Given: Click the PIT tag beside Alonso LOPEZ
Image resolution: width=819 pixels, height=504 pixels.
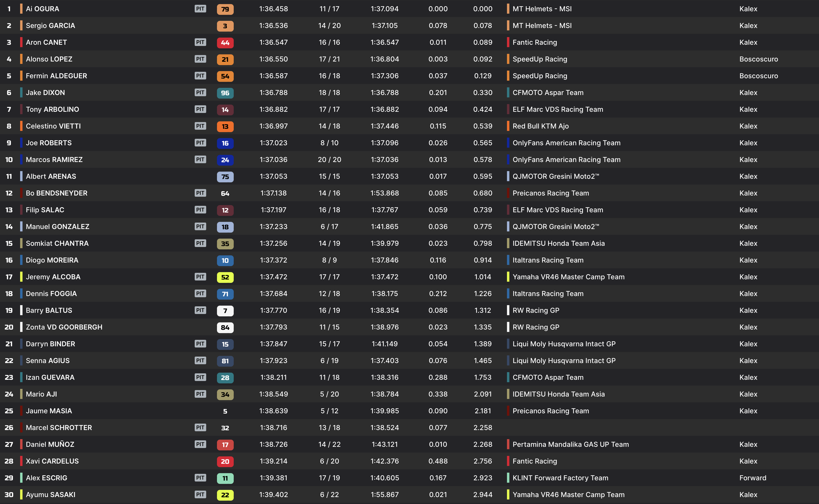Looking at the screenshot, I should (x=200, y=59).
